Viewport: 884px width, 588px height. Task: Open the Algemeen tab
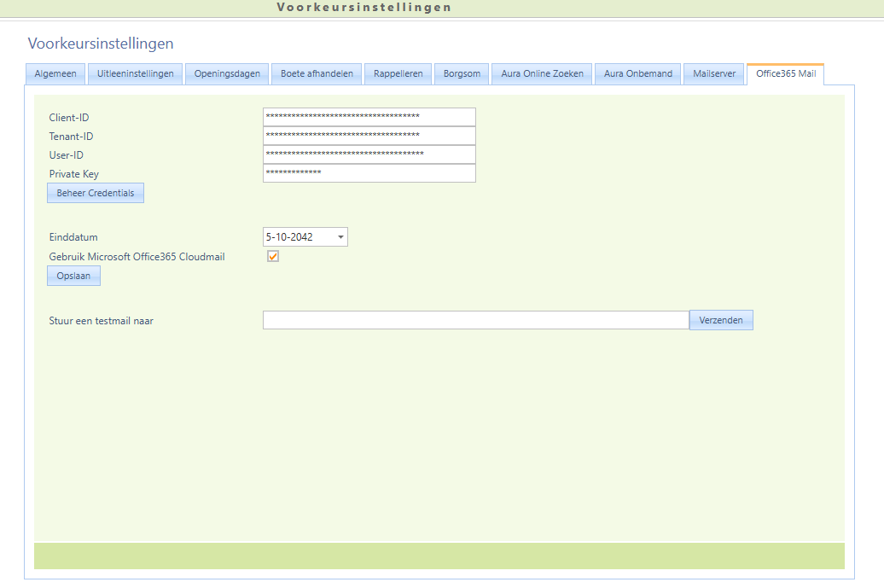55,73
